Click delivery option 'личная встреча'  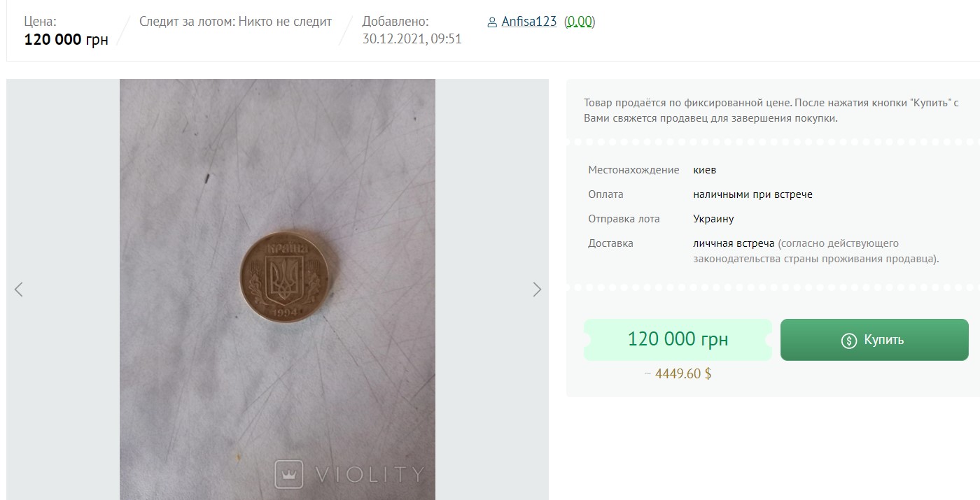[734, 243]
